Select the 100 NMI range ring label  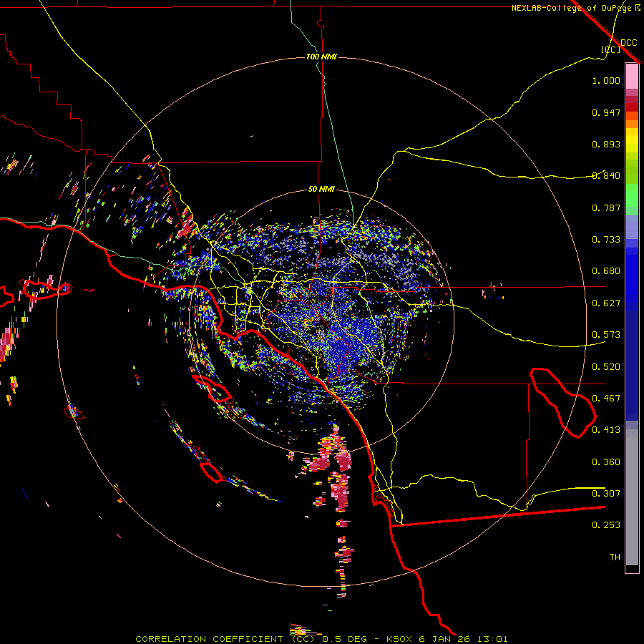[x=321, y=57]
